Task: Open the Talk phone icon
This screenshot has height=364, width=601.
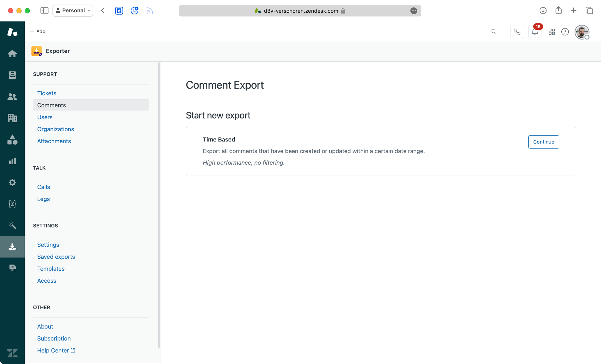Action: (517, 32)
